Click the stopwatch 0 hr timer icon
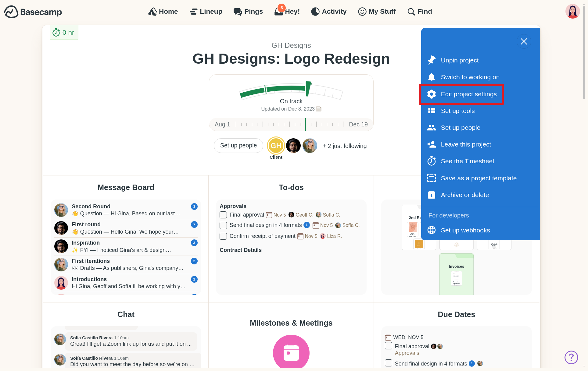The width and height of the screenshot is (588, 371). coord(56,33)
